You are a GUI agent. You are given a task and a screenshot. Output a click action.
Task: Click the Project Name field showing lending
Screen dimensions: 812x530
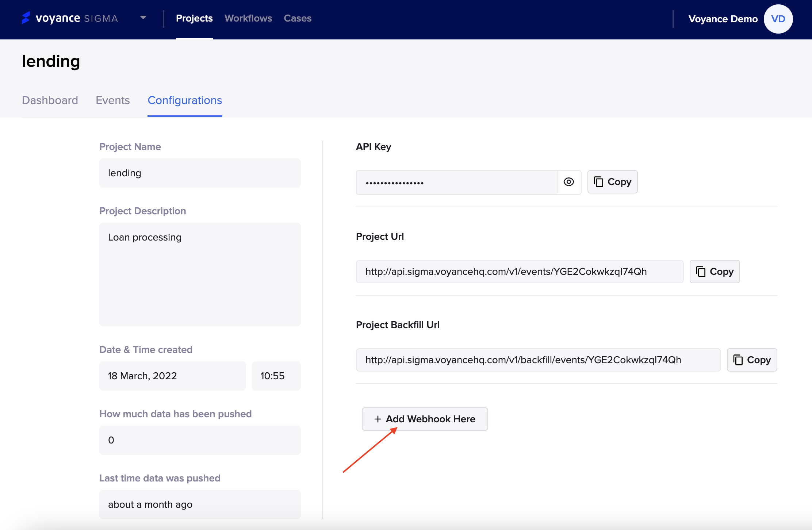coord(200,173)
